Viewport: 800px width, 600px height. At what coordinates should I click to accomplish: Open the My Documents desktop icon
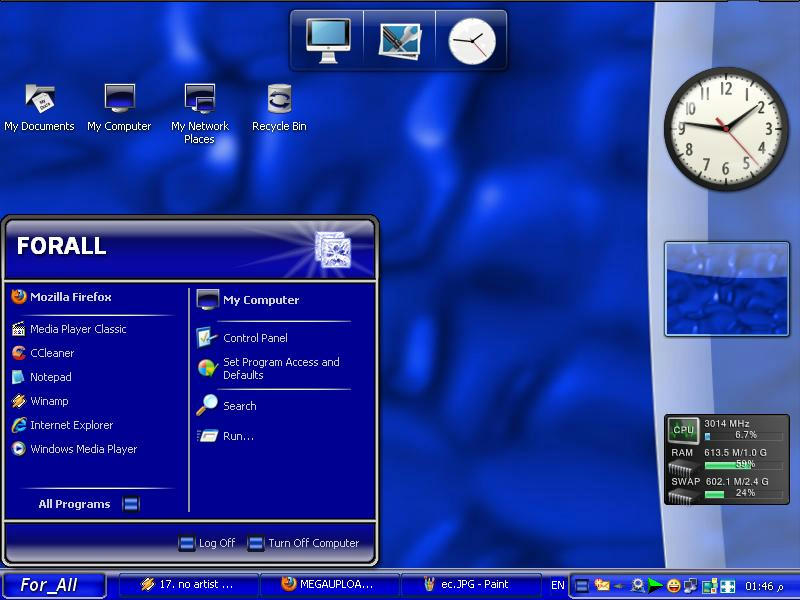pyautogui.click(x=39, y=108)
